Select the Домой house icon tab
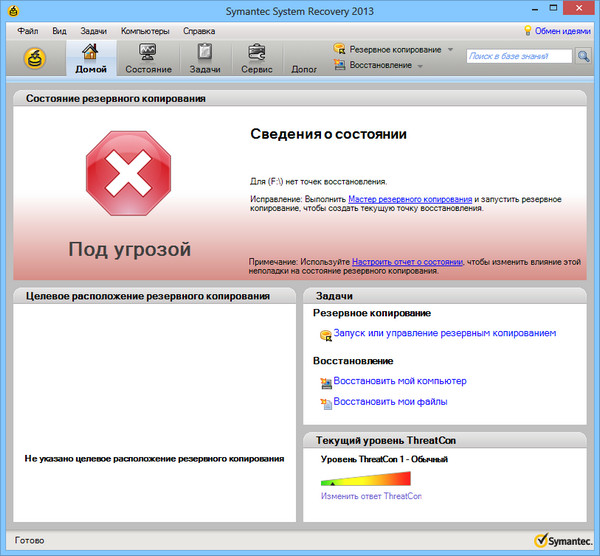 [x=91, y=58]
